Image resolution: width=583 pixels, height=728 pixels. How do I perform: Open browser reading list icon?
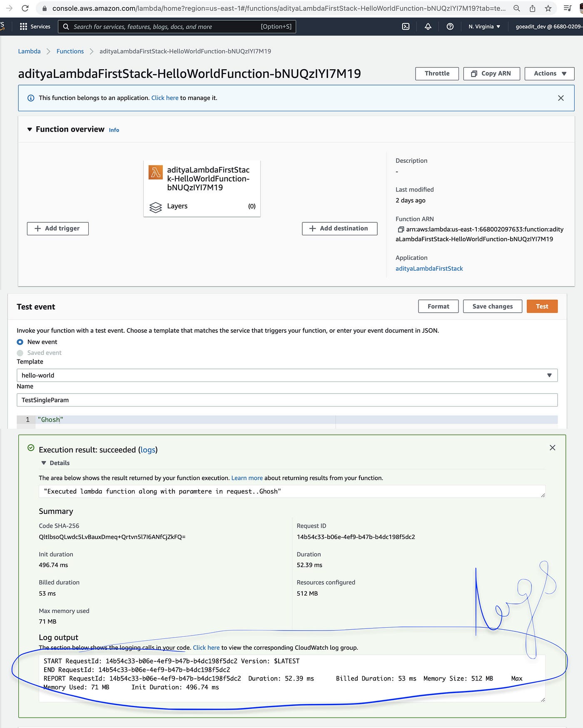567,8
